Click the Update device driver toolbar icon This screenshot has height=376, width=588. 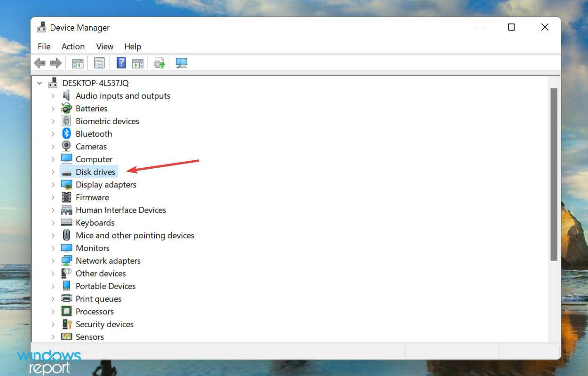pos(160,63)
